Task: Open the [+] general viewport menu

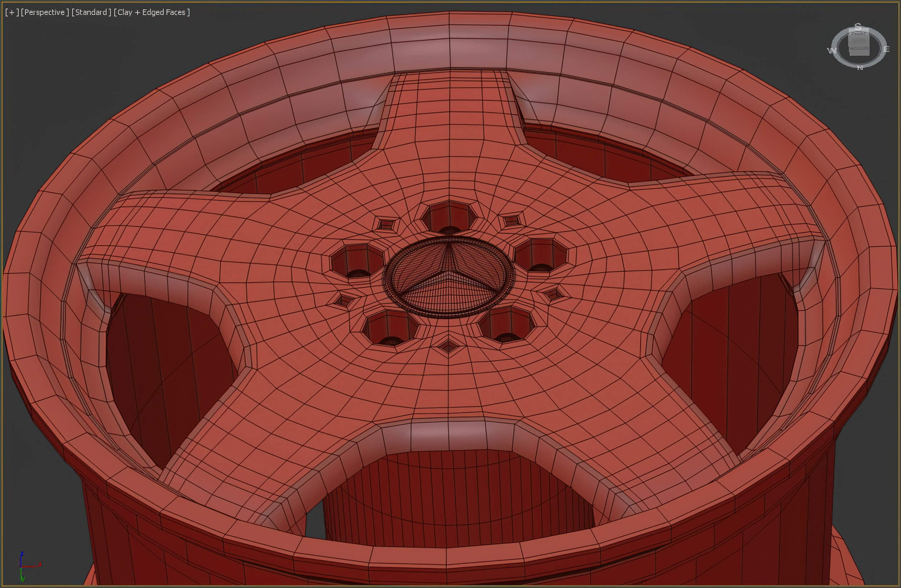Action: [x=12, y=12]
